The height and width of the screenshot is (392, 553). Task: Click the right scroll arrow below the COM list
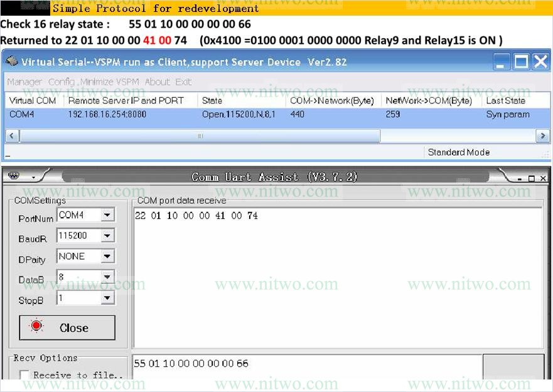544,135
